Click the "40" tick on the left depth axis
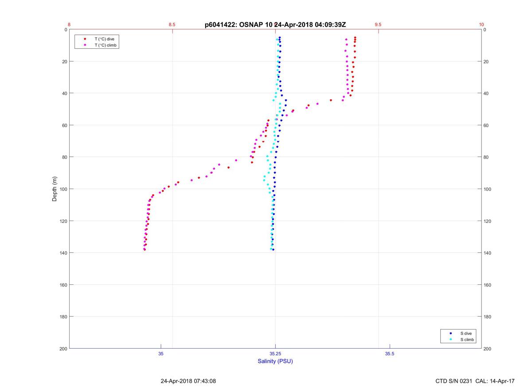The image size is (532, 392). click(64, 93)
